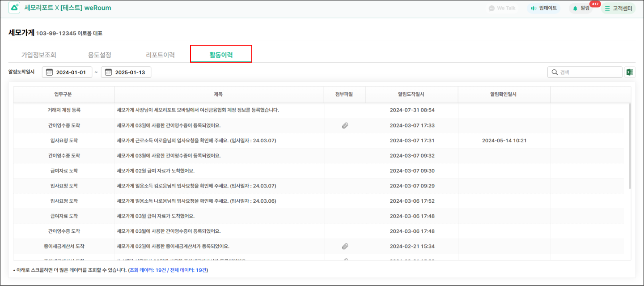The image size is (644, 286).
Task: Switch to the 용도설정 tab
Action: tap(99, 55)
